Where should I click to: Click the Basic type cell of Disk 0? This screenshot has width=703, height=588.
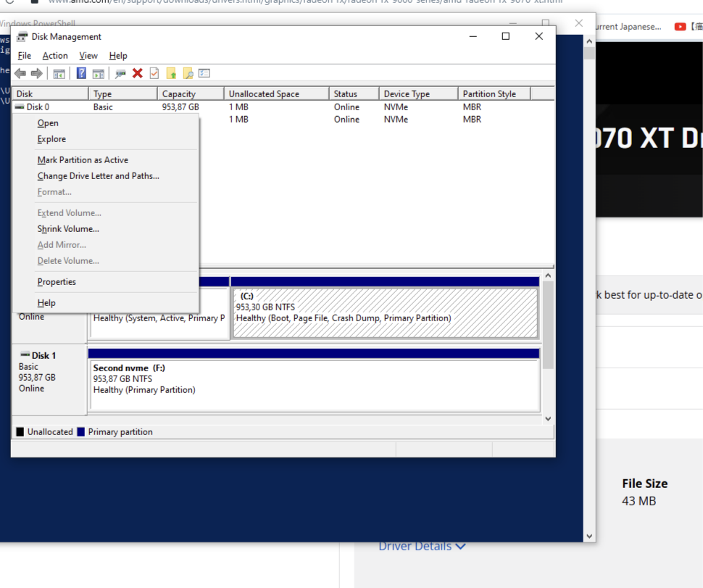click(103, 107)
